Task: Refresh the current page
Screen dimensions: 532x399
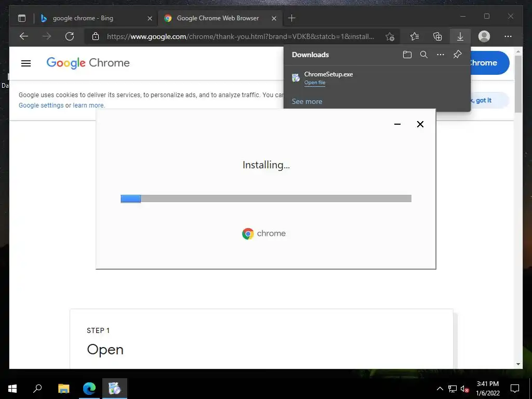Action: pyautogui.click(x=70, y=36)
